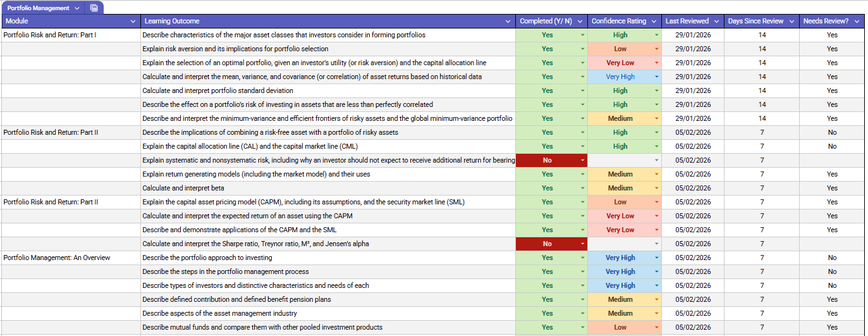This screenshot has width=868, height=336.
Task: Expand Confidence dropdown for 'Explain risk aversion' row
Action: click(x=656, y=49)
